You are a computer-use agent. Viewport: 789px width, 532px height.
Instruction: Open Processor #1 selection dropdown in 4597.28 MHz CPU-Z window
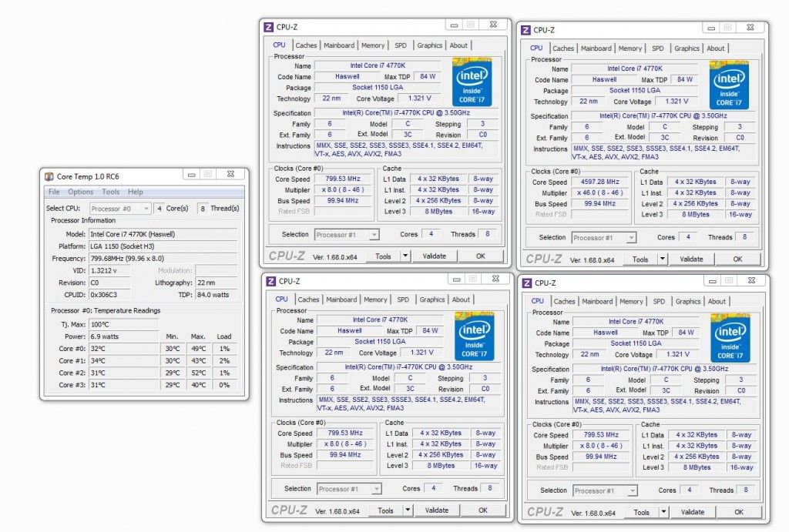[604, 238]
